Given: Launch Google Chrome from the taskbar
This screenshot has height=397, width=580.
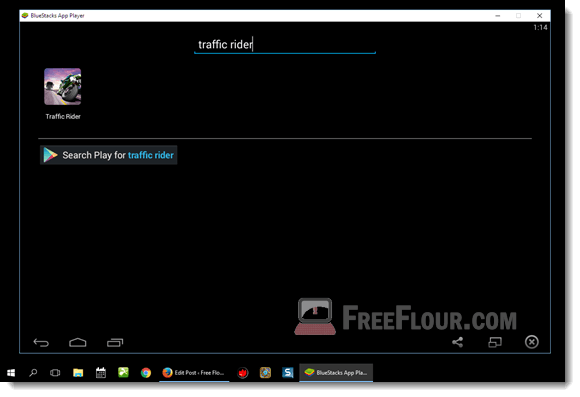Looking at the screenshot, I should [x=146, y=373].
